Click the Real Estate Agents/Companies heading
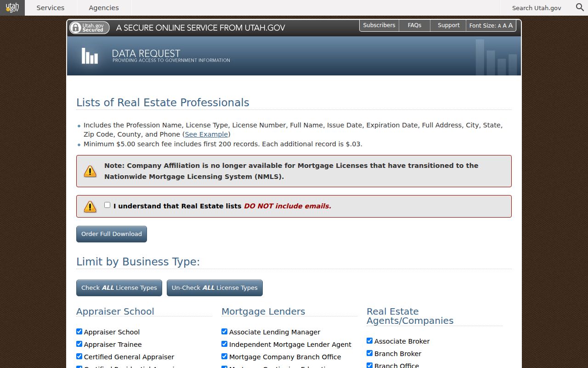588x368 pixels. (410, 316)
